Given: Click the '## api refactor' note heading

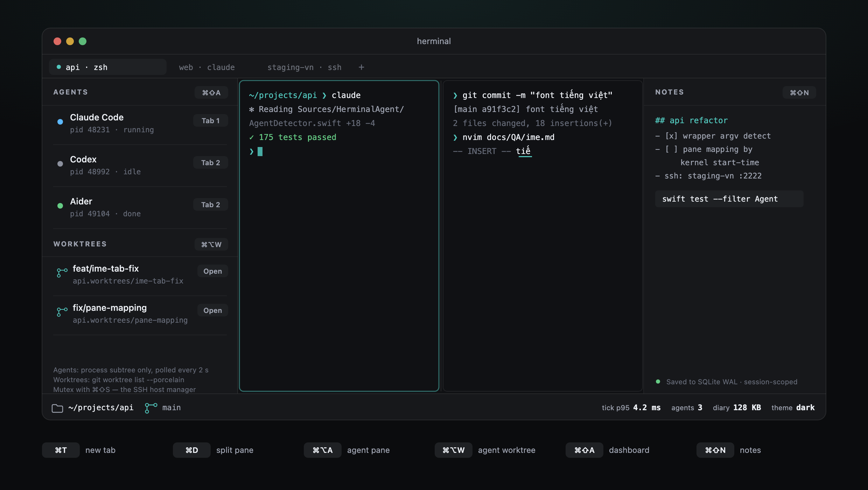Looking at the screenshot, I should click(x=691, y=120).
